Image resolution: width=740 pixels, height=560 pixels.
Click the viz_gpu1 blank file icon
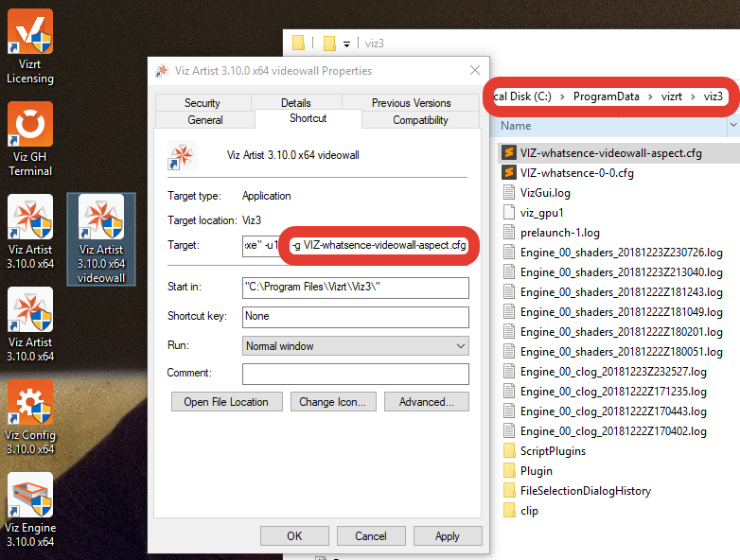[x=509, y=212]
